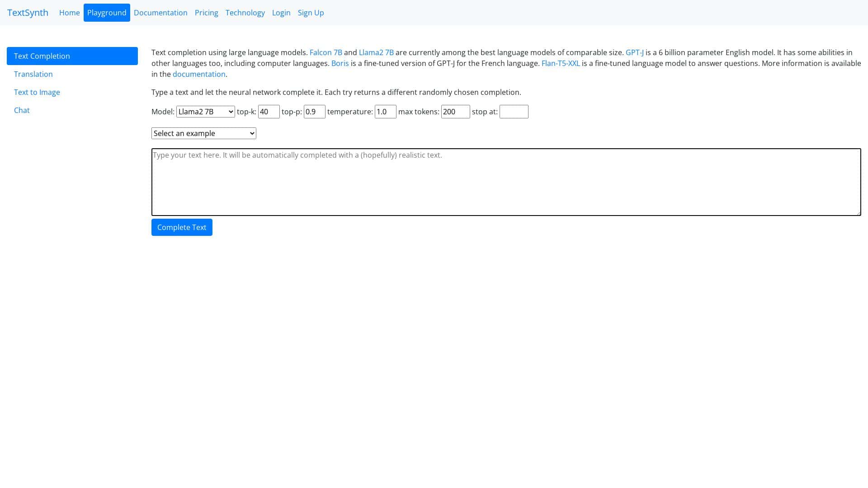Open the Model dropdown showing Llama2 7B

(205, 112)
